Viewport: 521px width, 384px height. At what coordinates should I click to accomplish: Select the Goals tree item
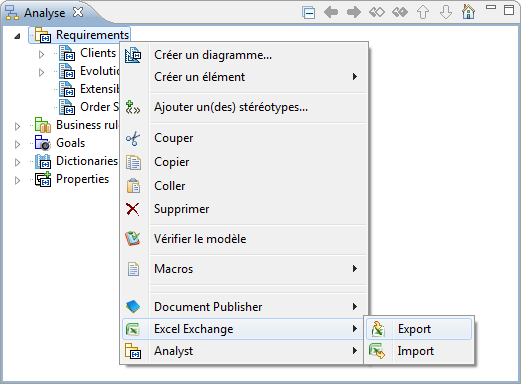[71, 143]
